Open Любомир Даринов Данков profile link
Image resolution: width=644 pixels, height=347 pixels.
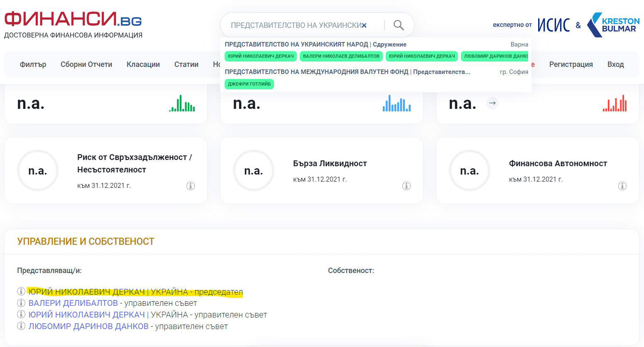(88, 326)
